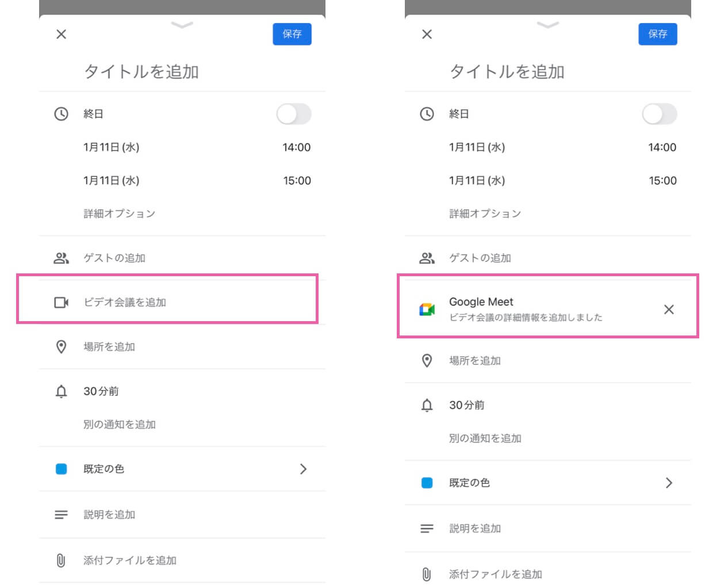The width and height of the screenshot is (728, 587).
Task: Click notification bell icon in right panel
Action: 427,405
